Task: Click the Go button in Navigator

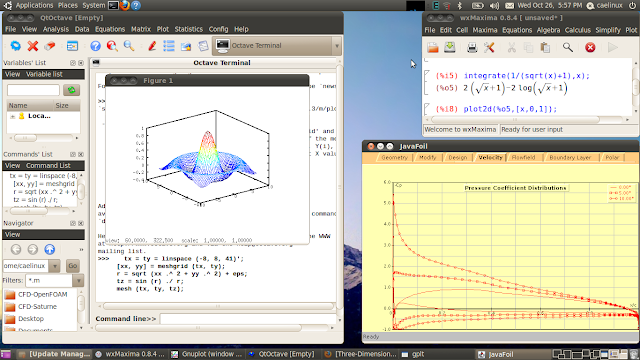Action: point(73,266)
